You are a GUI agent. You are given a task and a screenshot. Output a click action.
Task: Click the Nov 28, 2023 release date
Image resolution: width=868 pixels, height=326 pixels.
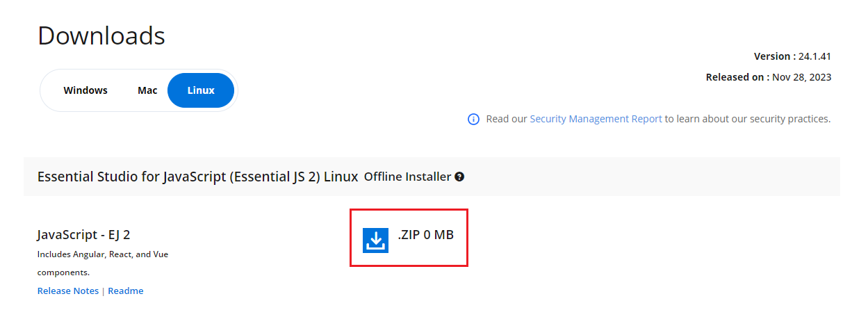coord(801,77)
